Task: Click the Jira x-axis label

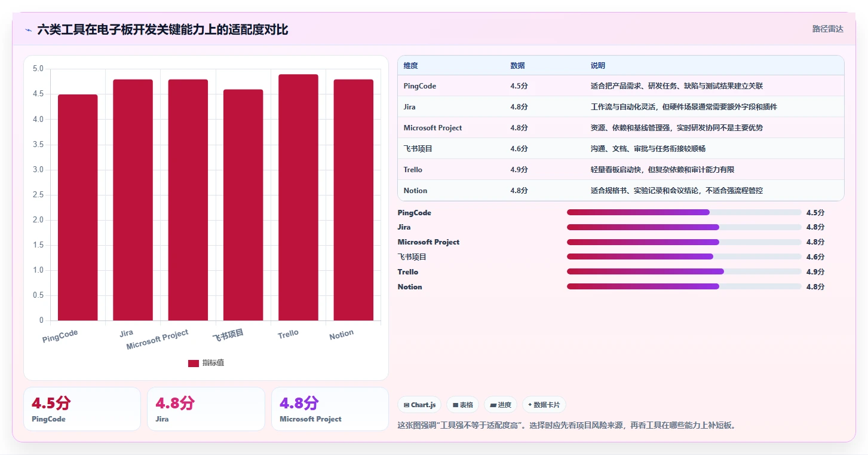Action: point(126,332)
